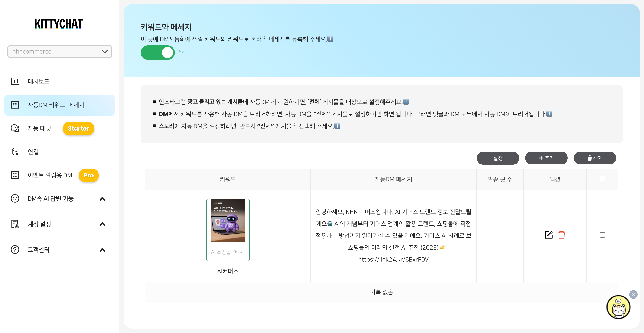Image resolution: width=644 pixels, height=333 pixels.
Task: Open the nhncommerce account dropdown
Action: [59, 52]
